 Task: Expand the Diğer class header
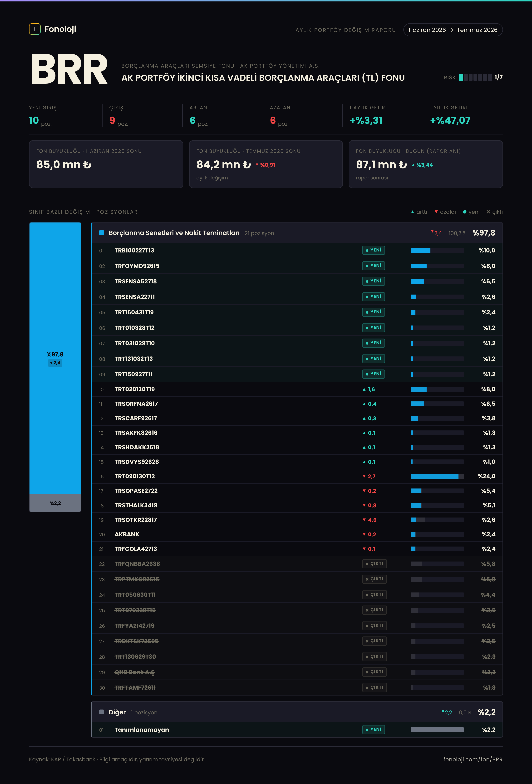pos(297,712)
